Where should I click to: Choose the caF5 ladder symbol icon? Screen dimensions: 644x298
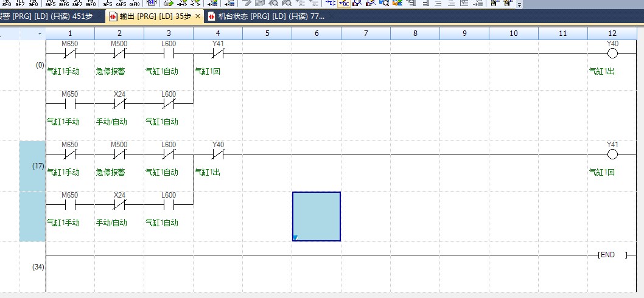[x=121, y=3]
